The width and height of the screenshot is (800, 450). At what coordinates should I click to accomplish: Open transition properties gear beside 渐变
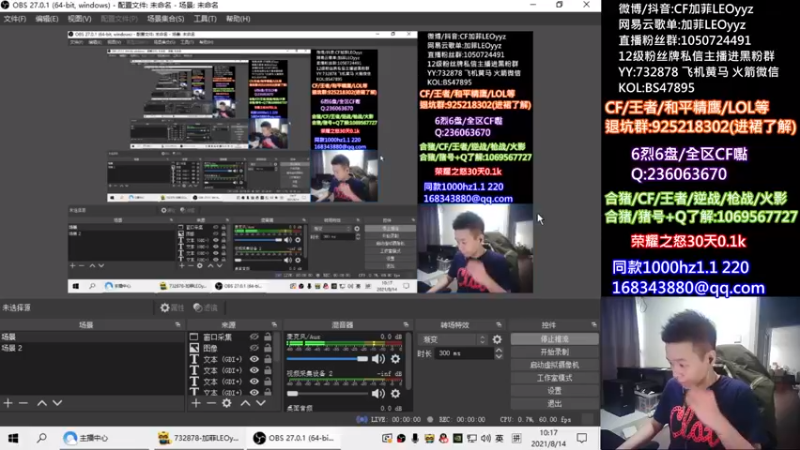tap(497, 339)
